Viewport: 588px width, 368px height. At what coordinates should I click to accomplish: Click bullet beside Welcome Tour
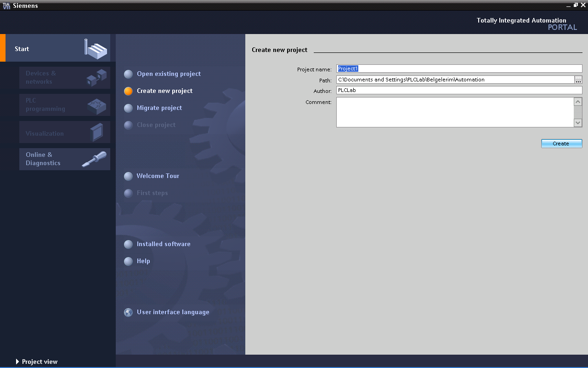[x=129, y=176]
